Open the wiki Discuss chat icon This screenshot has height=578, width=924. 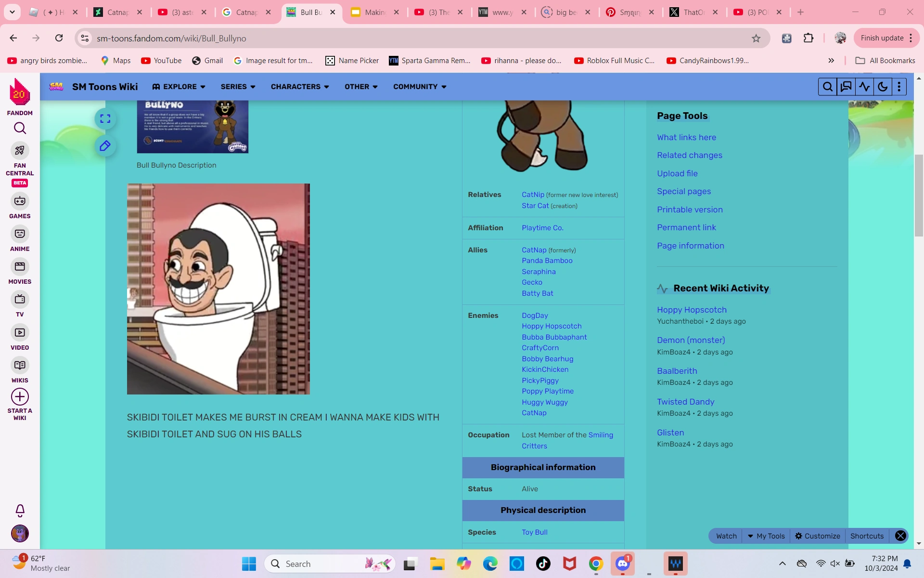846,87
